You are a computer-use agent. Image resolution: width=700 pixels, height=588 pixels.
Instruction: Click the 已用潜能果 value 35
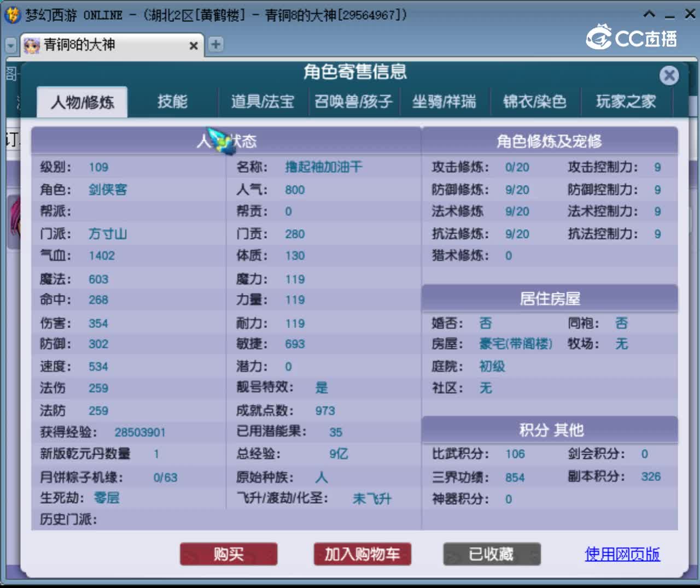(336, 432)
